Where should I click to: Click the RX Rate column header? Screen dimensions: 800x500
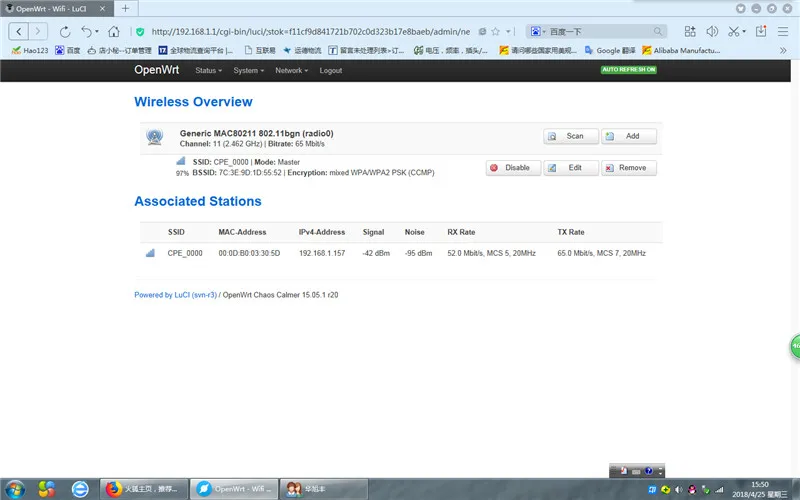(461, 232)
